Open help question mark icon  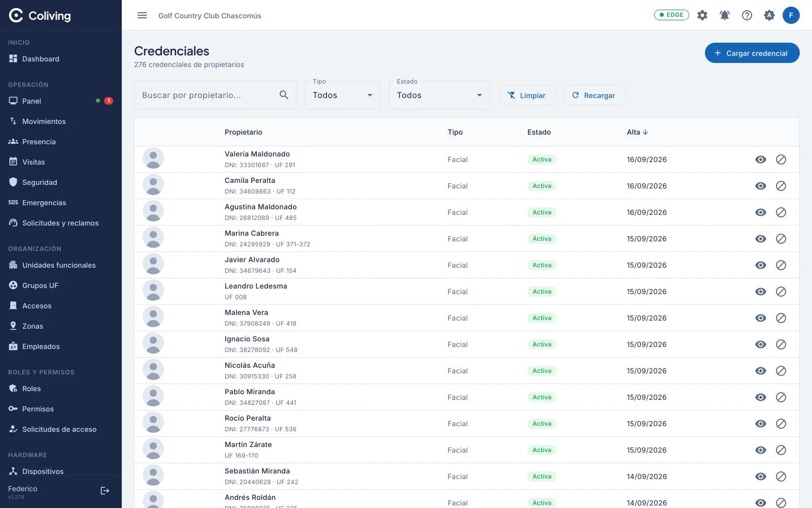(x=747, y=15)
